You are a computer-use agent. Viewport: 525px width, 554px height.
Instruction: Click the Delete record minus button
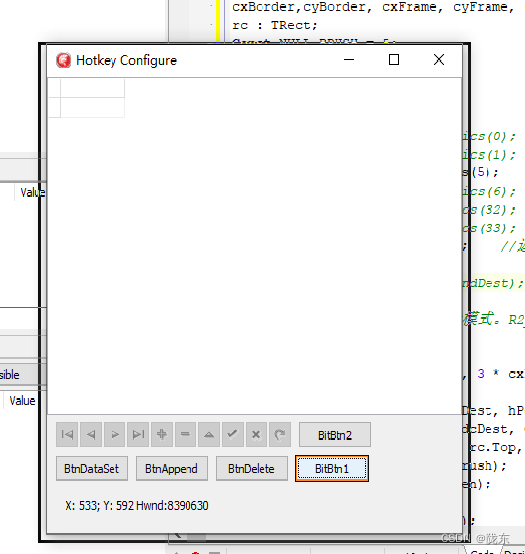[x=185, y=434]
